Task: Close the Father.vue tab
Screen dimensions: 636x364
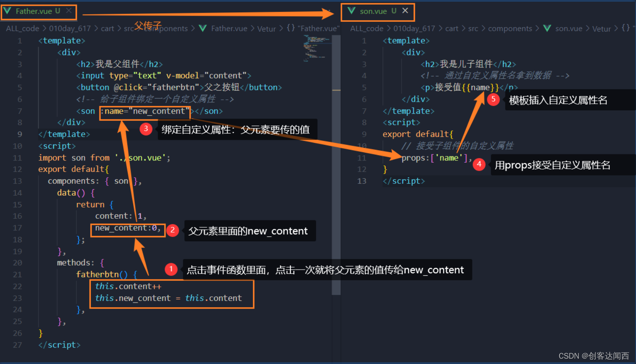Action: tap(69, 11)
